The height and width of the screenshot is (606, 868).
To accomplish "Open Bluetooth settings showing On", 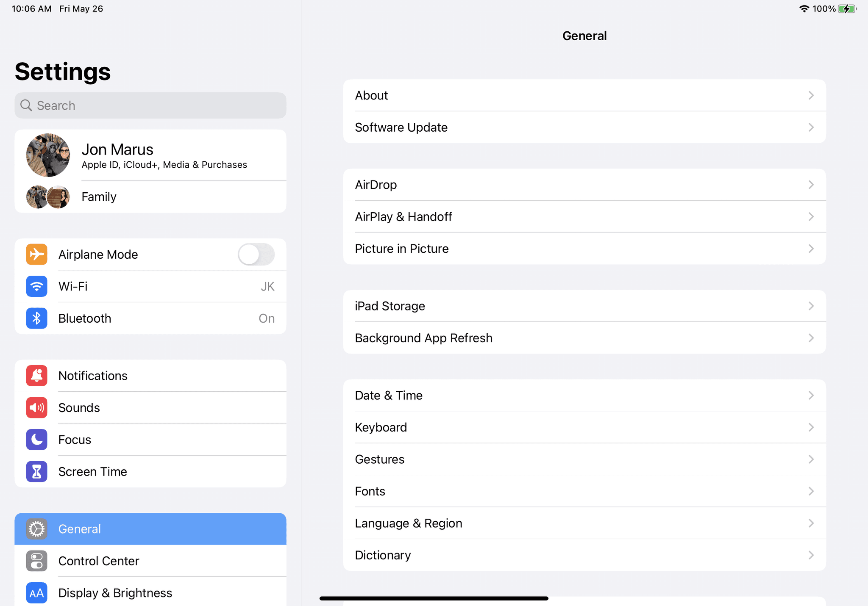I will pos(150,318).
